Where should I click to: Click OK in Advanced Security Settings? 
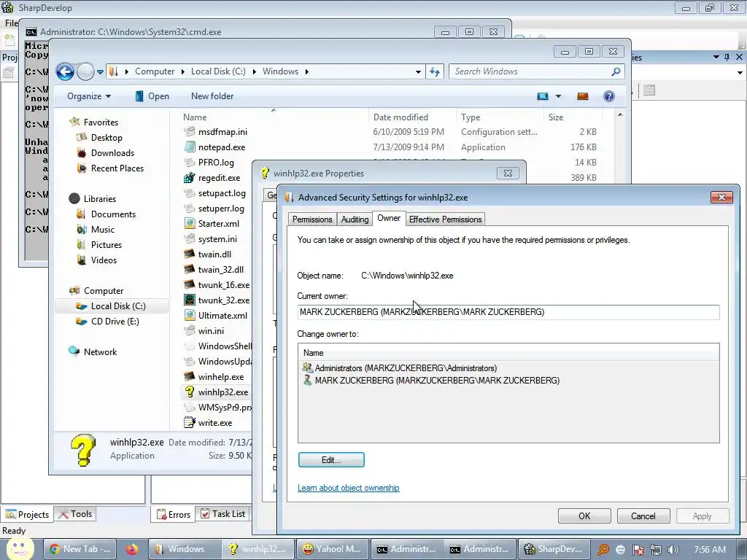(584, 516)
